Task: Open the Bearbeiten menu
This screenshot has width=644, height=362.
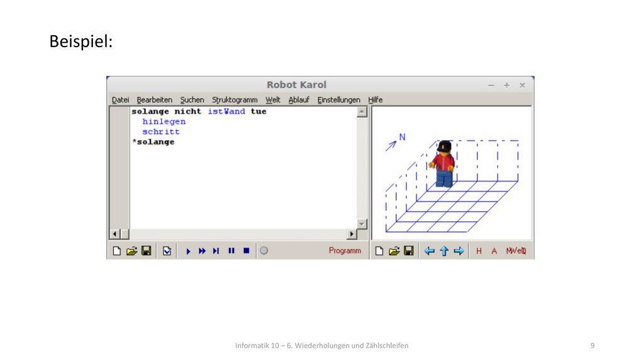Action: coord(155,100)
